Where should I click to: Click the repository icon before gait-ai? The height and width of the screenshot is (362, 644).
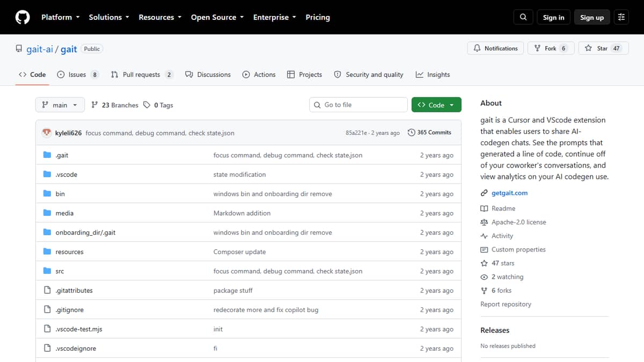click(19, 49)
